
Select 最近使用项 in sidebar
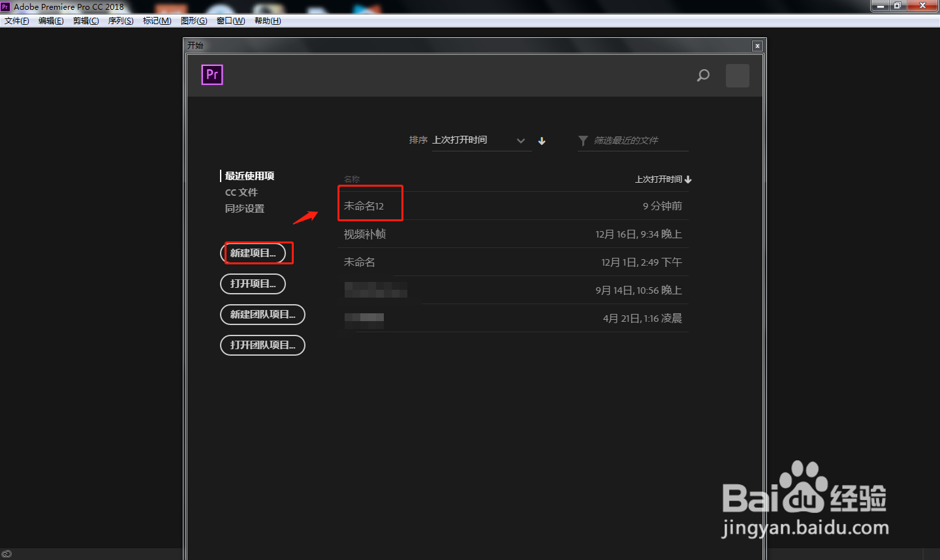[x=249, y=176]
